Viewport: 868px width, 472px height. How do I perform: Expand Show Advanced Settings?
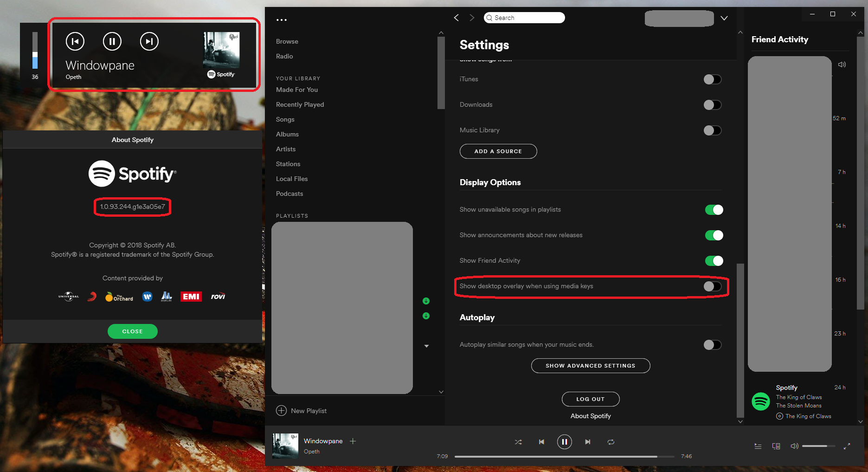tap(590, 366)
